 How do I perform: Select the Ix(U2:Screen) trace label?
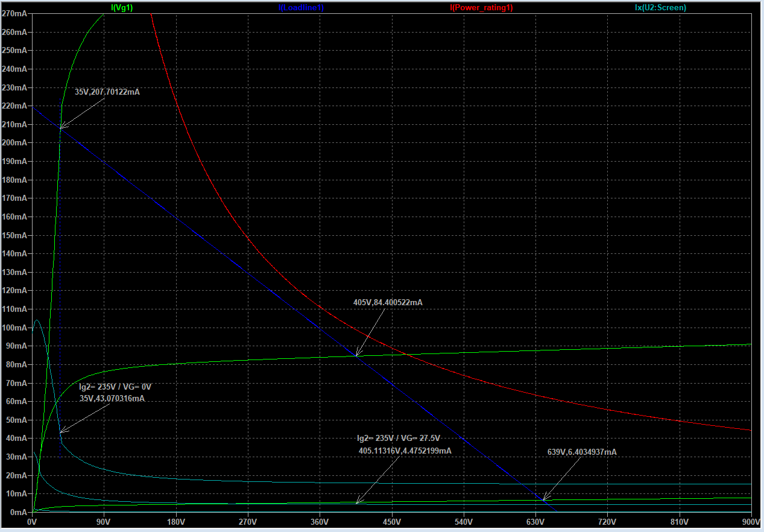point(660,8)
